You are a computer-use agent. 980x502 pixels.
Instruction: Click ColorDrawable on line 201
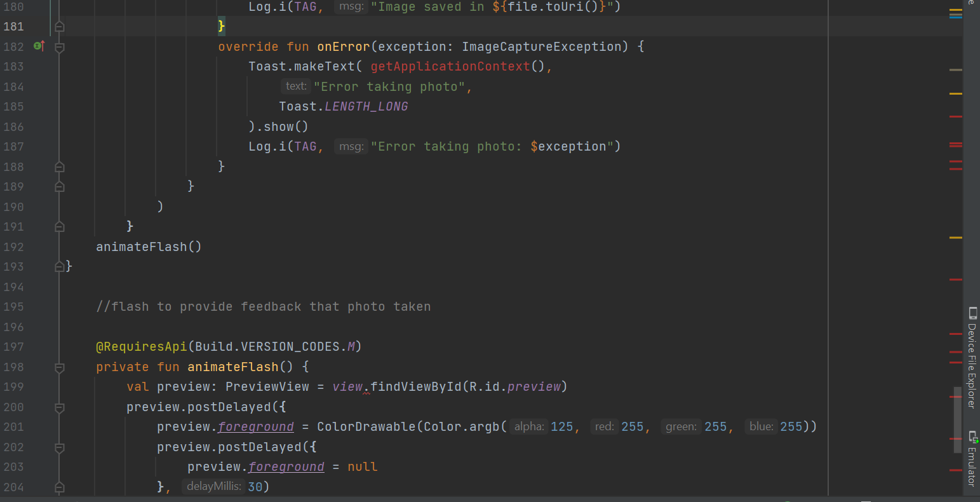(366, 426)
